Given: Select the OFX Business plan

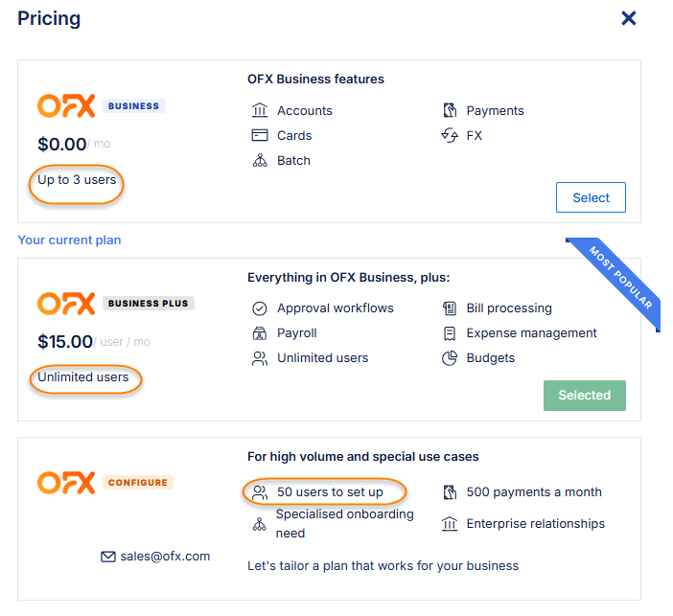Looking at the screenshot, I should tap(591, 197).
